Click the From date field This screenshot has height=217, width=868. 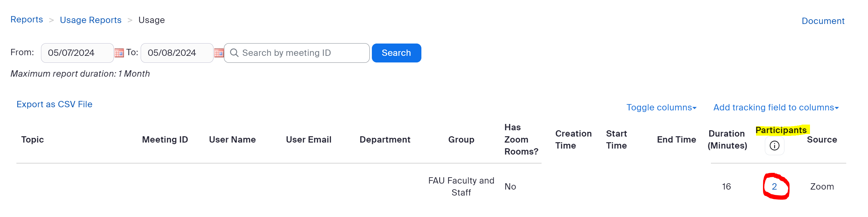(x=77, y=53)
